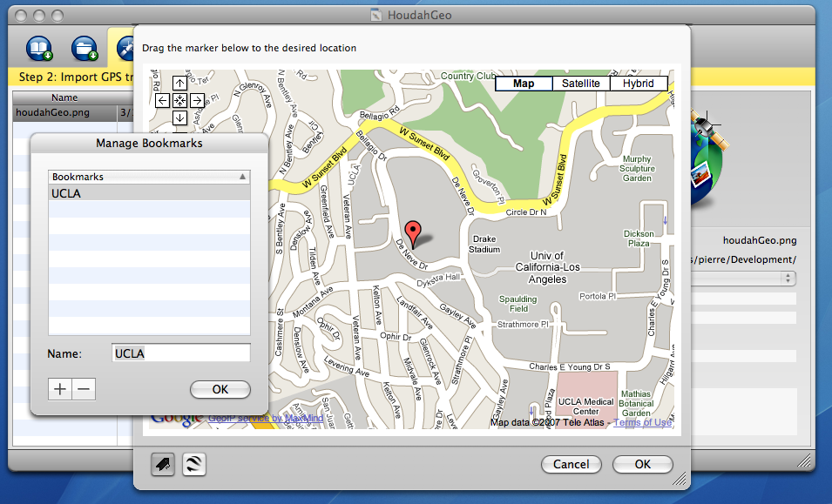Pan the map right with the arrow
The width and height of the screenshot is (832, 504).
(197, 100)
